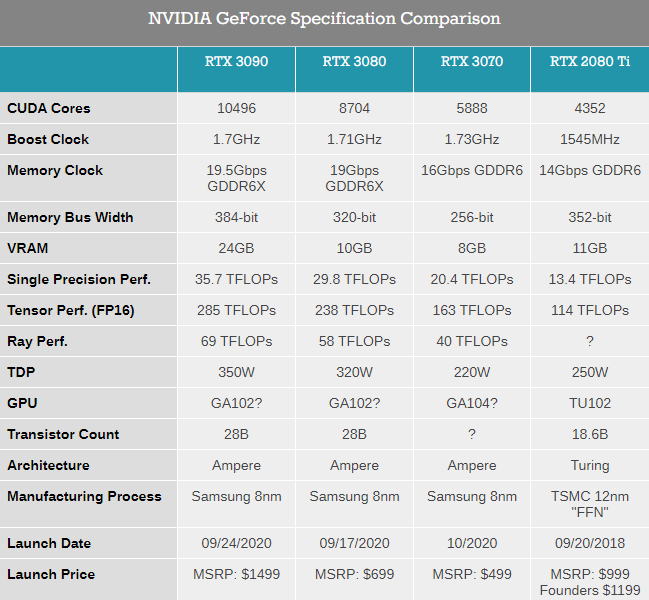Select the 19Gbps GDDR6X cell
This screenshot has height=600, width=649.
[354, 178]
